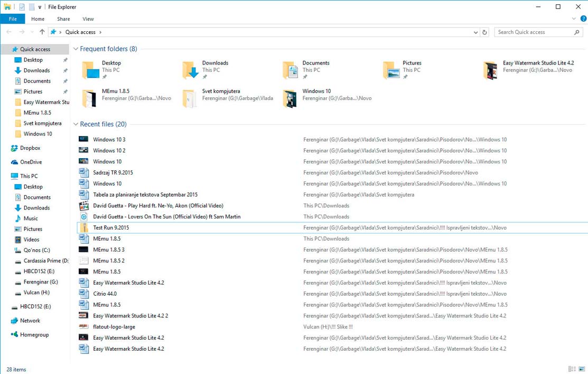Select Tabela za planiranje tekstova Septembar 2015
The width and height of the screenshot is (588, 374).
[145, 195]
